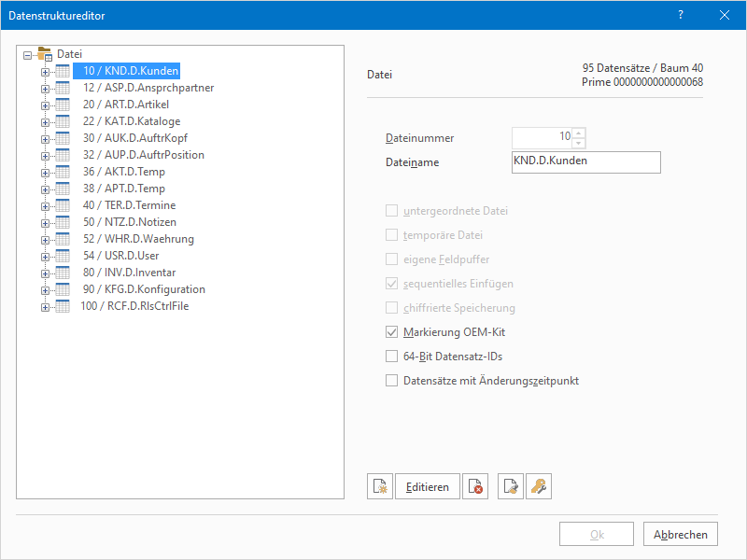Expand the 12 / ASP.D.Ansprchpartner node
The image size is (747, 560).
point(45,88)
